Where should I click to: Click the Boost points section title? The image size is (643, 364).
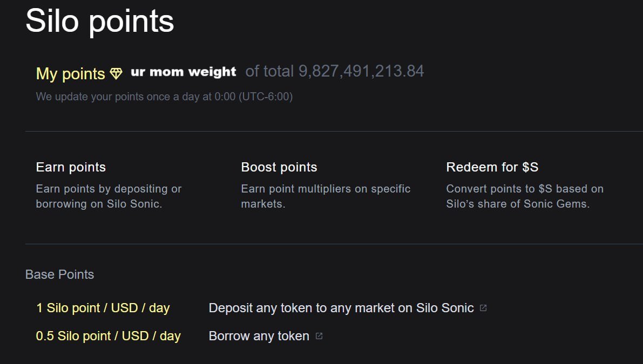click(x=279, y=167)
